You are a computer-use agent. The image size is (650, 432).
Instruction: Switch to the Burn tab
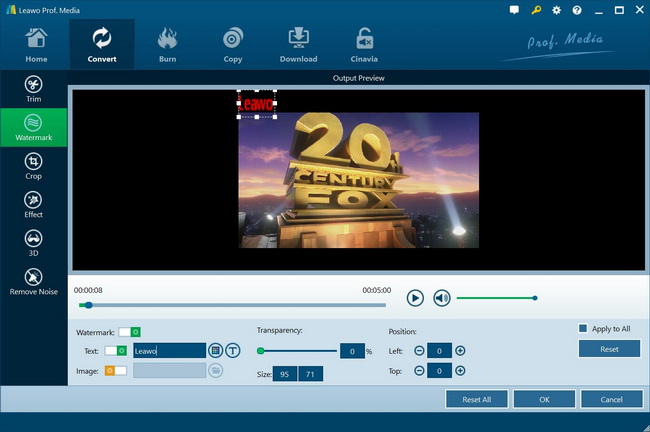168,44
